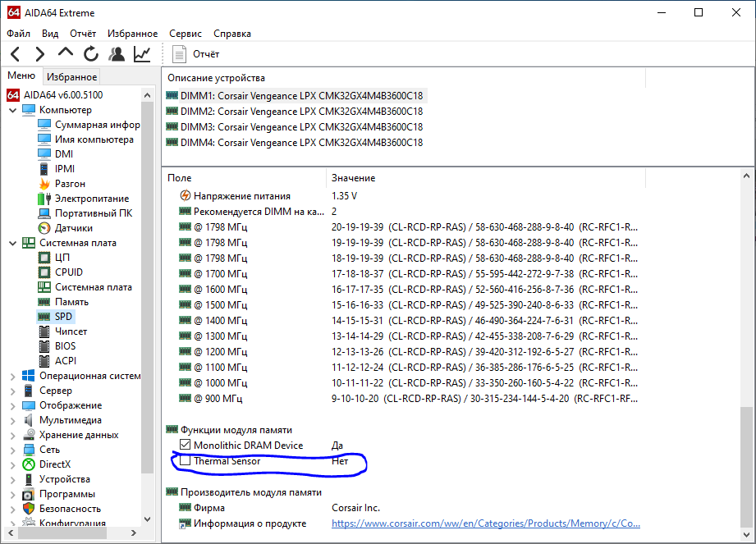Switch to the Избранное sidebar tab
The width and height of the screenshot is (756, 544).
point(72,76)
